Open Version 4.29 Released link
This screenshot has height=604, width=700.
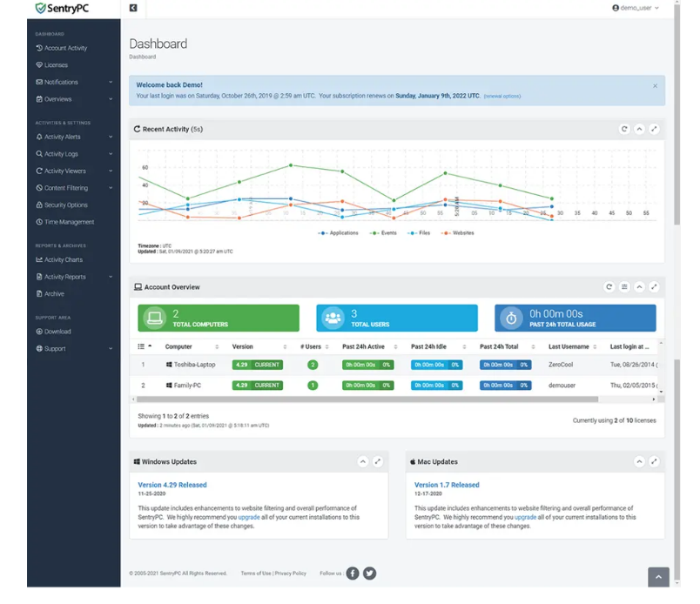[172, 485]
